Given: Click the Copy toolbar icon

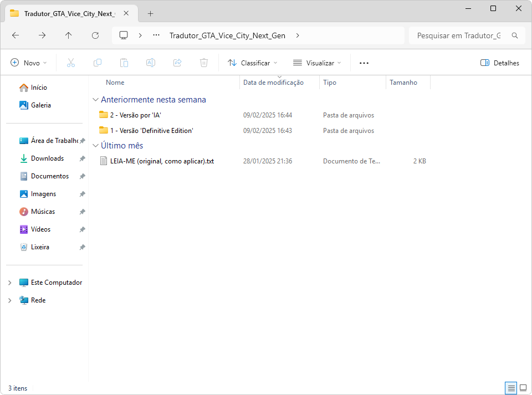Looking at the screenshot, I should click(98, 63).
